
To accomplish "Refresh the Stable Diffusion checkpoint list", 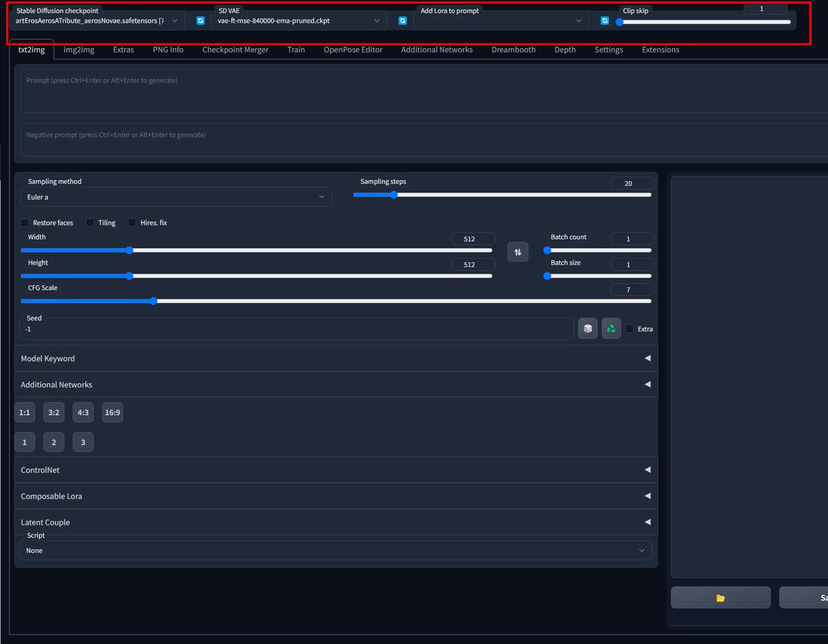I will (x=200, y=21).
